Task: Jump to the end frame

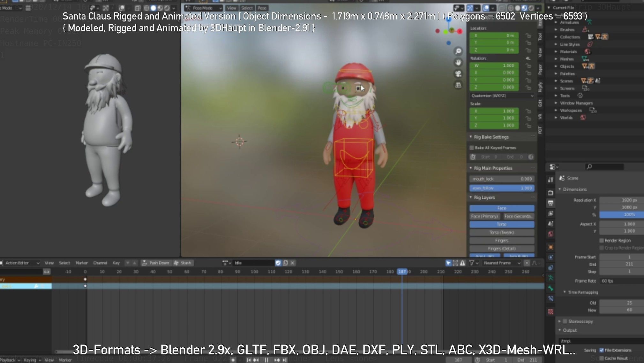Action: tap(284, 360)
